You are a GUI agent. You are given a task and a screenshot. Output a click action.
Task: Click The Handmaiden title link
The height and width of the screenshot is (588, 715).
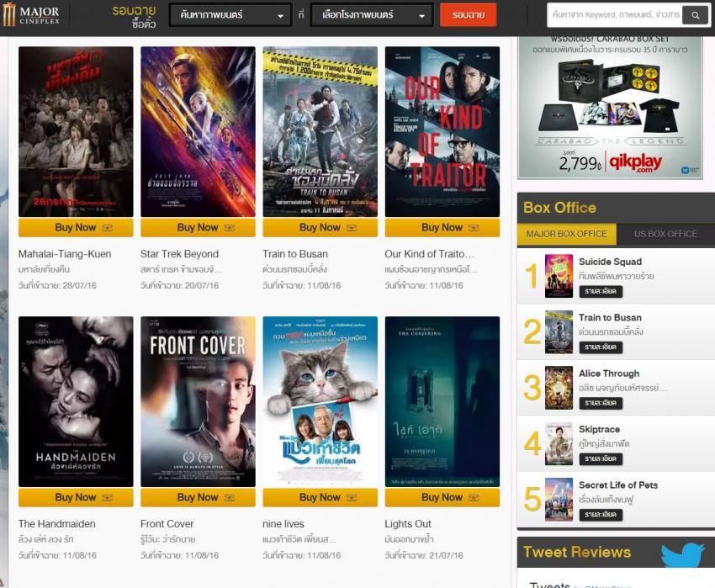tap(57, 524)
